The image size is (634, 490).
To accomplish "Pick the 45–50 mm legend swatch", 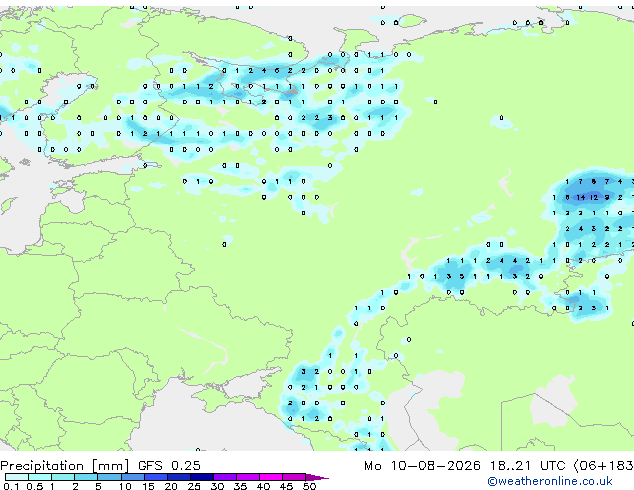I will [x=294, y=477].
